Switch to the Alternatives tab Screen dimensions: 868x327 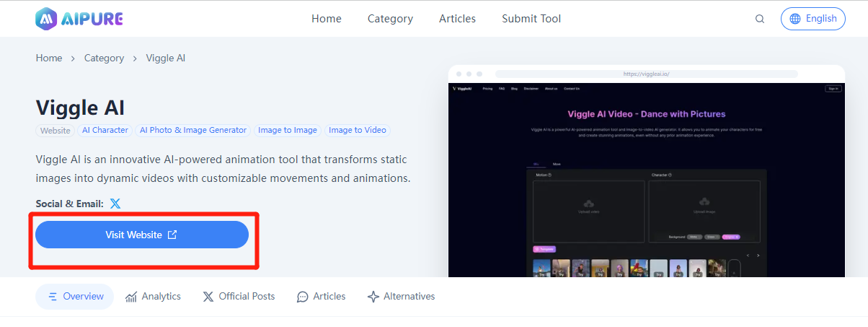(x=401, y=297)
